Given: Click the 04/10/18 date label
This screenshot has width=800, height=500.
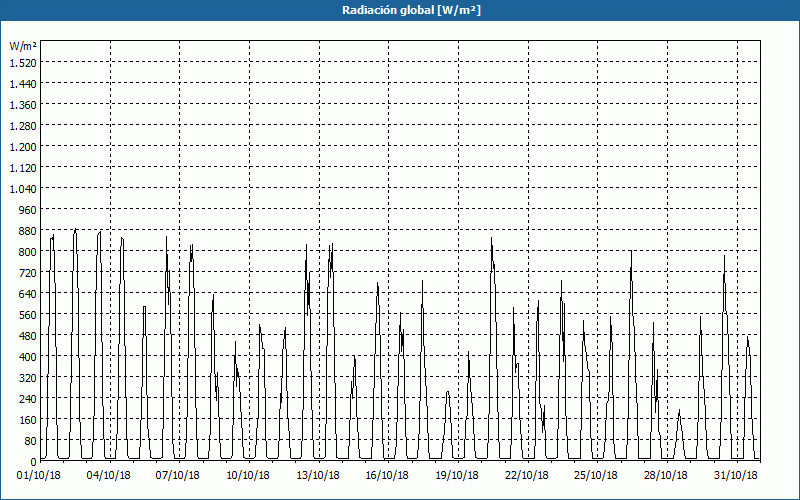Looking at the screenshot, I should click(x=109, y=476).
